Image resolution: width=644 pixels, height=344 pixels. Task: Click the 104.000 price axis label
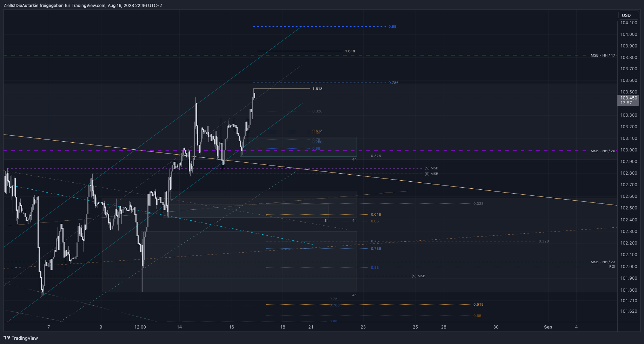[629, 34]
